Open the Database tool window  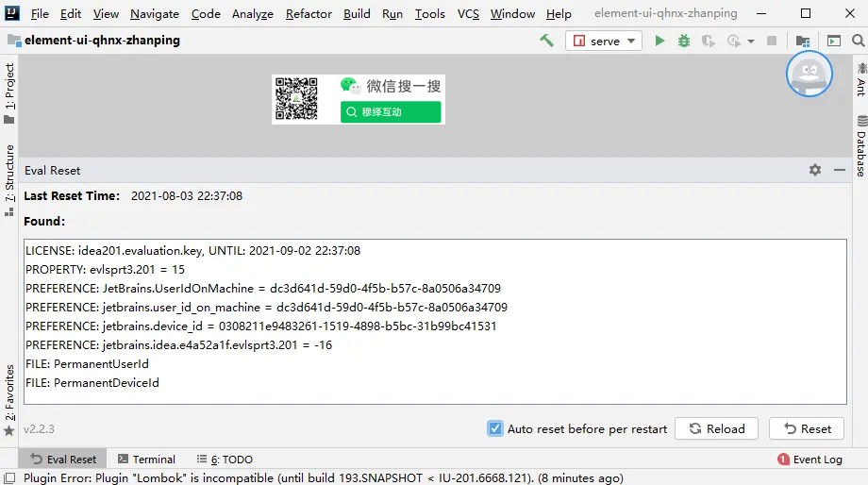click(x=861, y=145)
